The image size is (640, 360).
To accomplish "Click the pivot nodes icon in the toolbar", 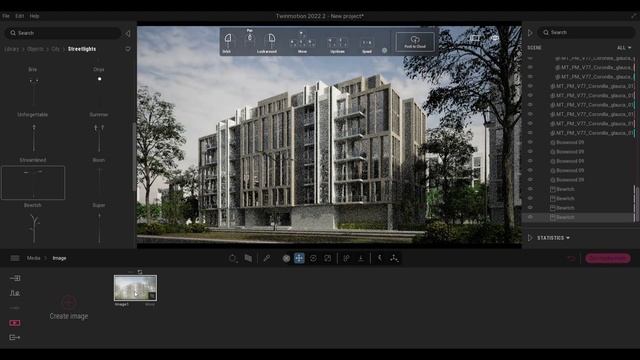I will coord(394,258).
